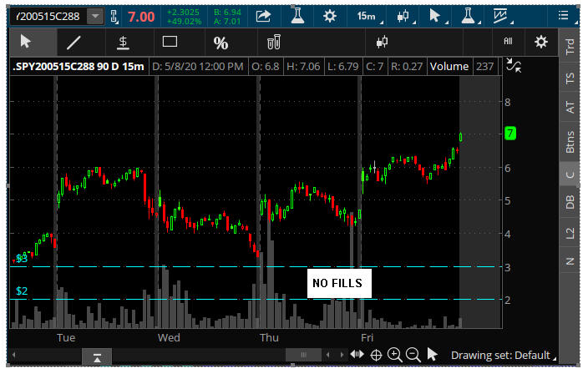Click the small right arrow beside scrollbar thumb
This screenshot has width=588, height=379.
[342, 355]
